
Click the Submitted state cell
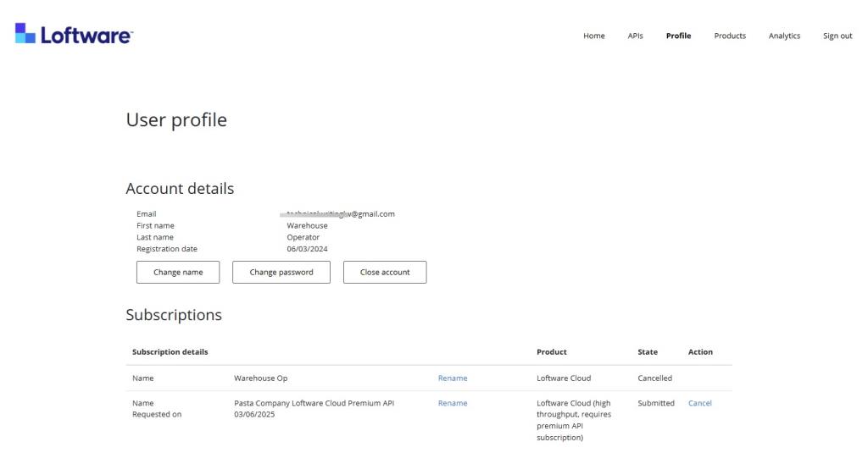point(656,403)
